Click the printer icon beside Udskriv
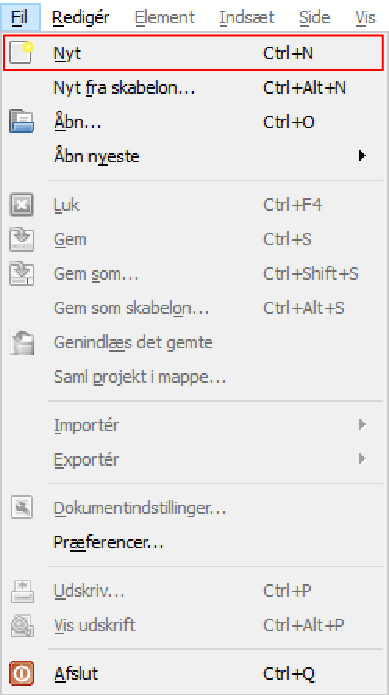This screenshot has height=695, width=389. (x=21, y=591)
